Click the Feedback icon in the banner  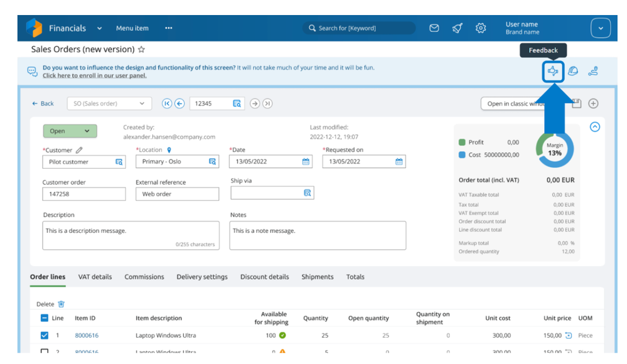click(x=552, y=72)
